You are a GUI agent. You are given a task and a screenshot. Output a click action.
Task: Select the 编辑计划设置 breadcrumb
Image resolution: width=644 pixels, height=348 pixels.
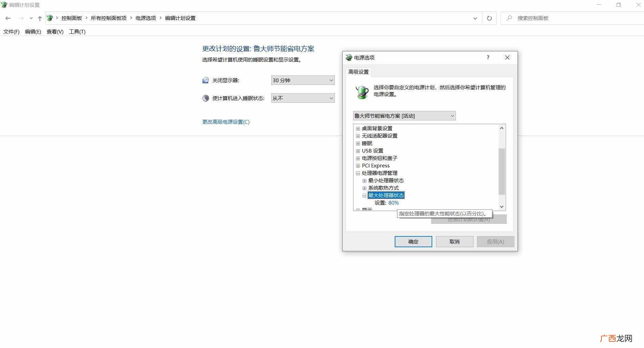click(180, 18)
